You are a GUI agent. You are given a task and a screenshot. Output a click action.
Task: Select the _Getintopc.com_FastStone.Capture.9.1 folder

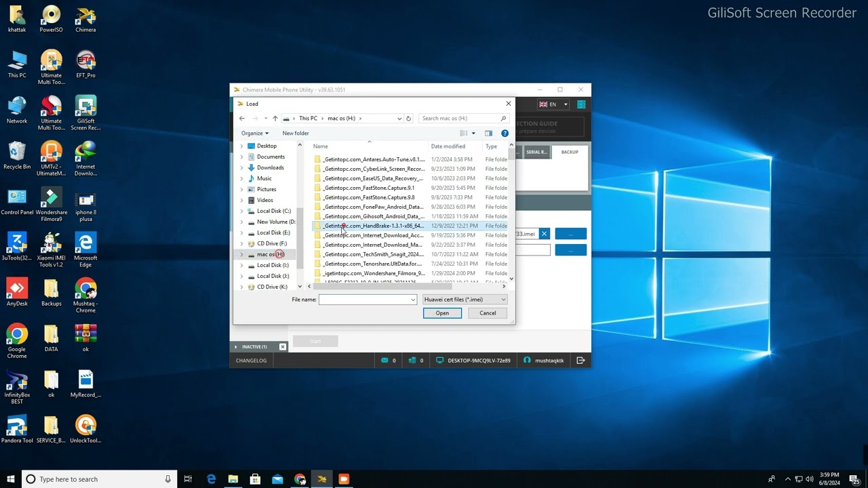368,188
